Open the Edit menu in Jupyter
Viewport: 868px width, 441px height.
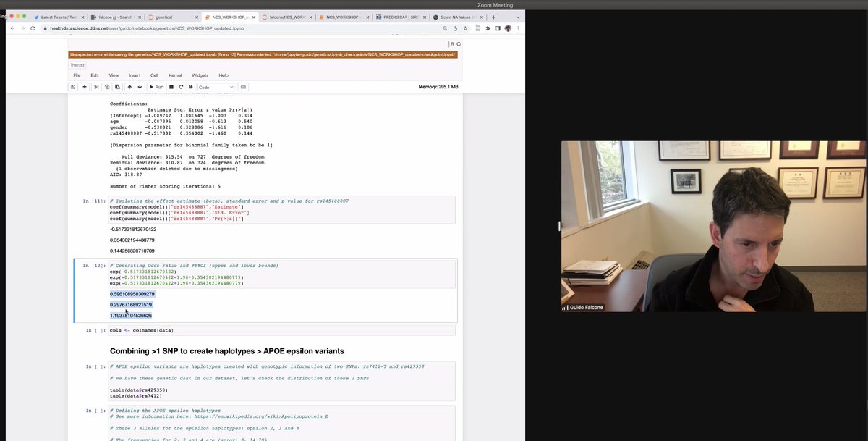click(95, 75)
